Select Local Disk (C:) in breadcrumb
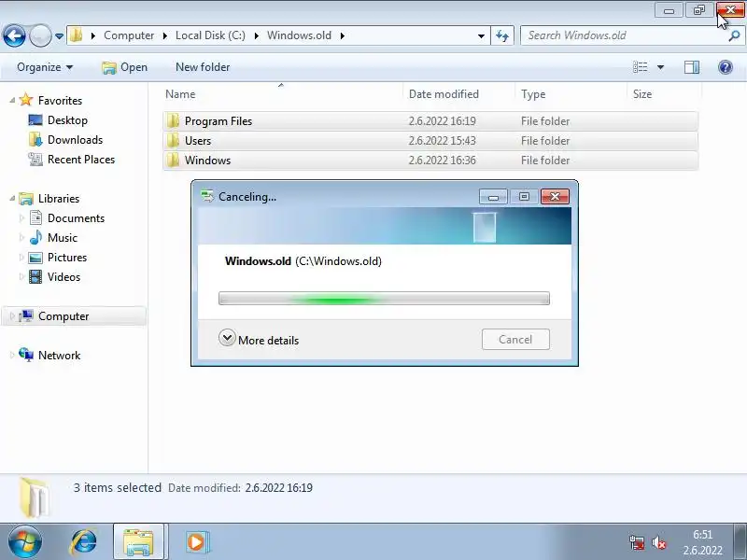Screen dimensions: 747x560 [x=210, y=35]
